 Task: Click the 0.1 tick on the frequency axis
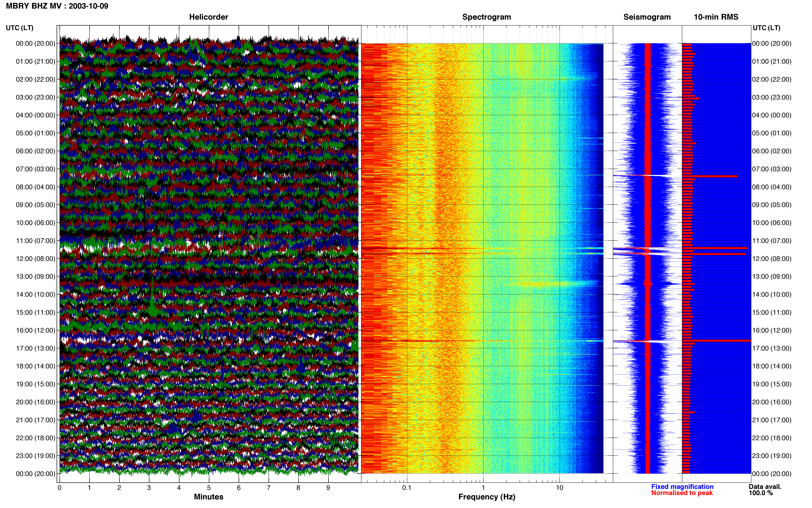click(407, 487)
